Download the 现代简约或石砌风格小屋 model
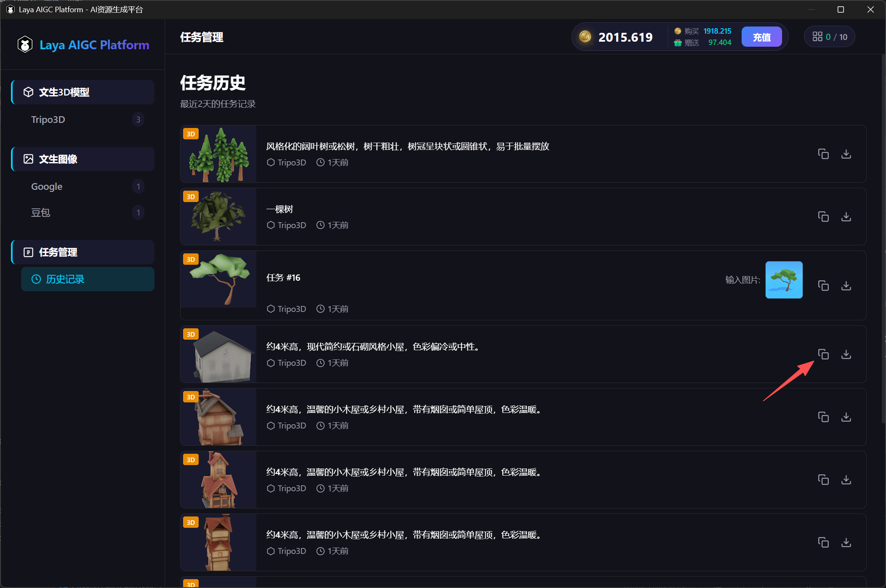The image size is (886, 588). tap(846, 354)
